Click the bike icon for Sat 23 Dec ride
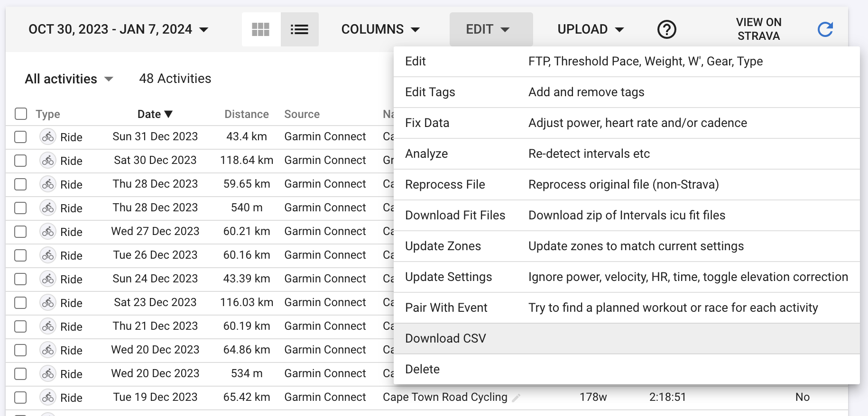 click(x=48, y=303)
